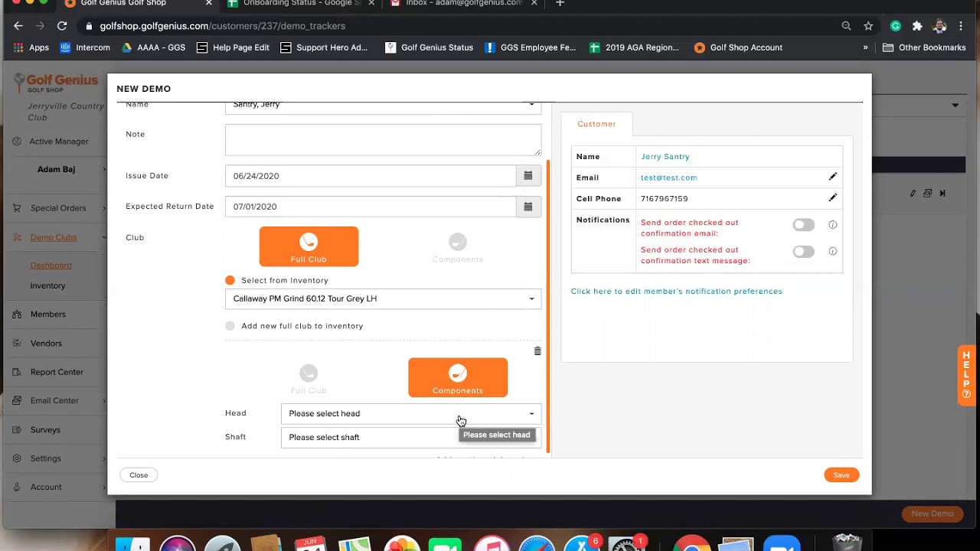980x551 pixels.
Task: Click the pencil icon on the background page
Action: tap(913, 194)
